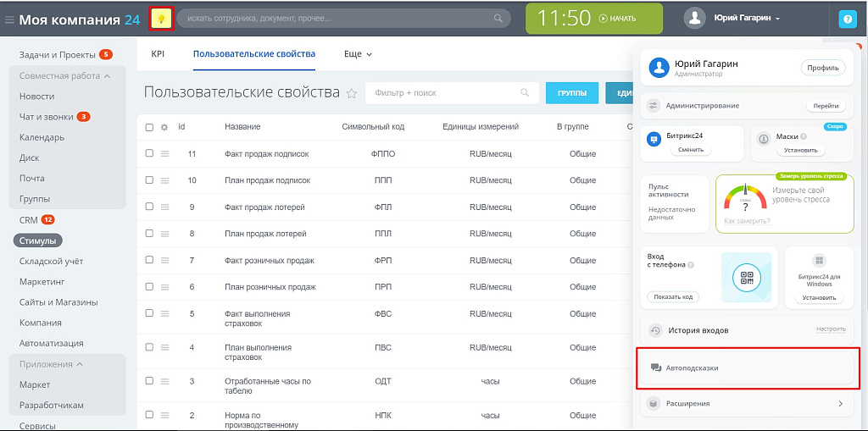
Task: Open the hamburger menu beside company name
Action: (9, 19)
